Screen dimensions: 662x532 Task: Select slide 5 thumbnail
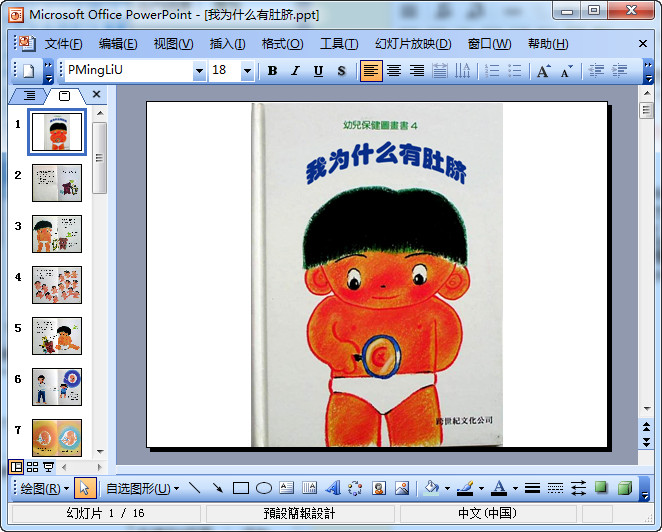coord(57,336)
